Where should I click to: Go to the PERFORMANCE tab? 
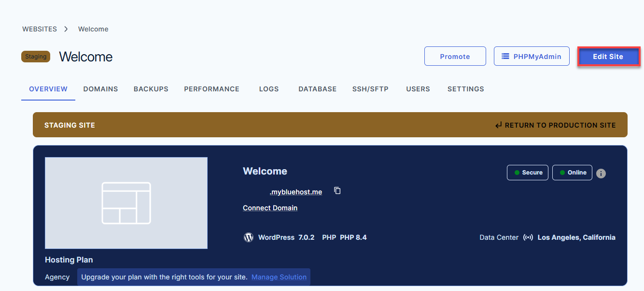coord(211,89)
